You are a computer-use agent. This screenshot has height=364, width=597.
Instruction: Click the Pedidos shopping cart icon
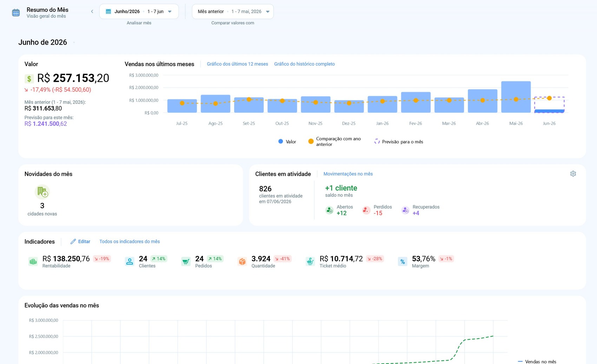186,262
